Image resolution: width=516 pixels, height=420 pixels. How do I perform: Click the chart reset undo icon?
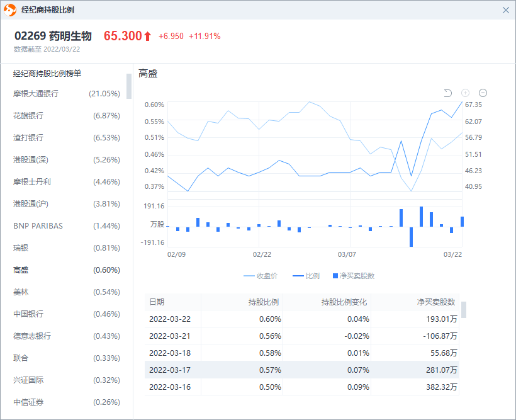pyautogui.click(x=448, y=93)
